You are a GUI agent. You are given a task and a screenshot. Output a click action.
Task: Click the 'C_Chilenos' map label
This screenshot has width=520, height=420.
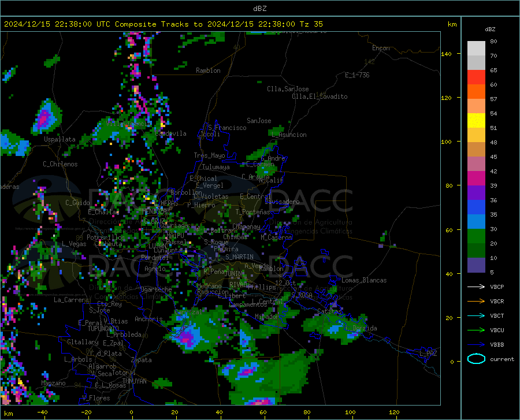coord(60,164)
